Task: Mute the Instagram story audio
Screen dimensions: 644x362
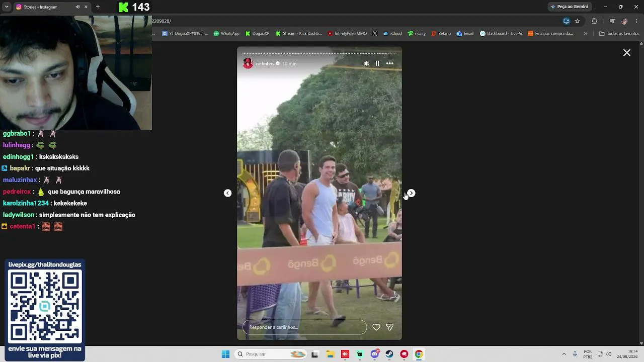Action: click(367, 63)
